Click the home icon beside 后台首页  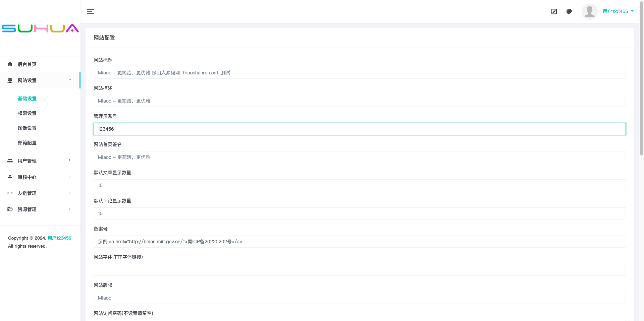[x=10, y=64]
